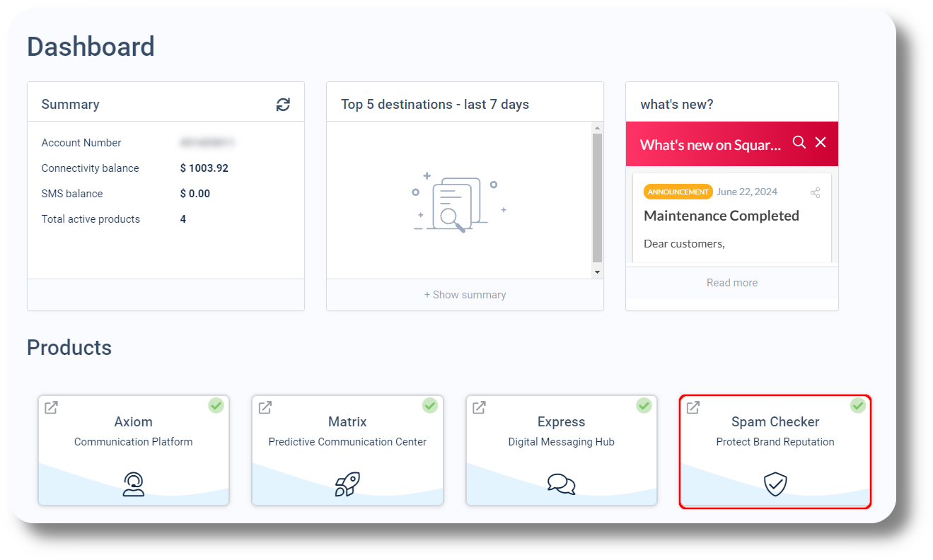Click the Connectivity balance value $ 1003.92
The image size is (933, 560).
click(204, 168)
